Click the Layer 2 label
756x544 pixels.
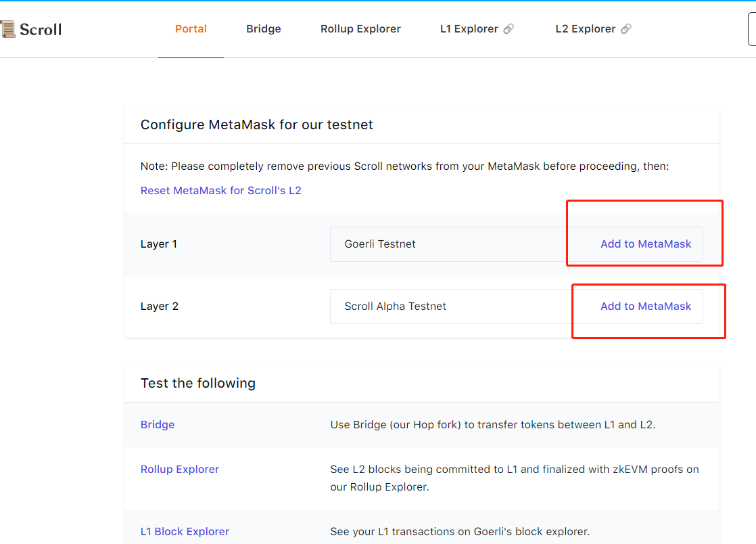[159, 307]
